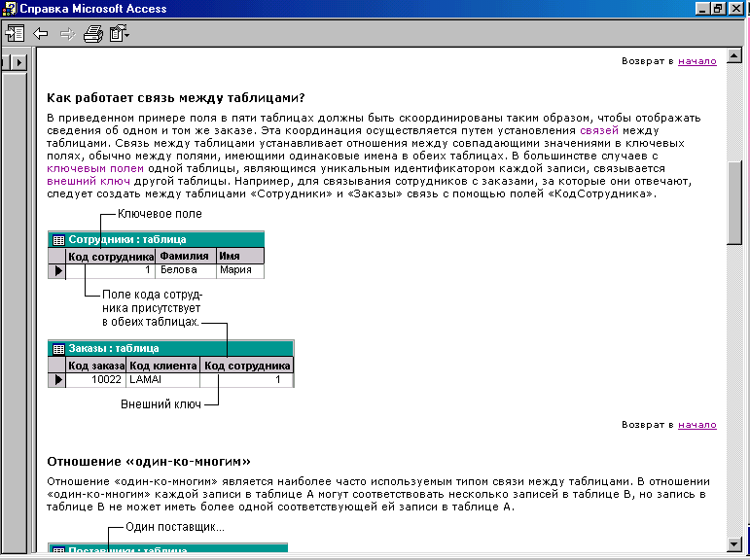Click the 'Мария' cell
The width and height of the screenshot is (750, 560).
[240, 270]
